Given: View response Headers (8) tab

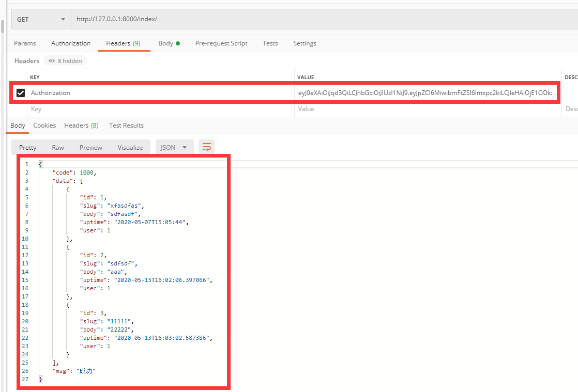Looking at the screenshot, I should [x=81, y=126].
